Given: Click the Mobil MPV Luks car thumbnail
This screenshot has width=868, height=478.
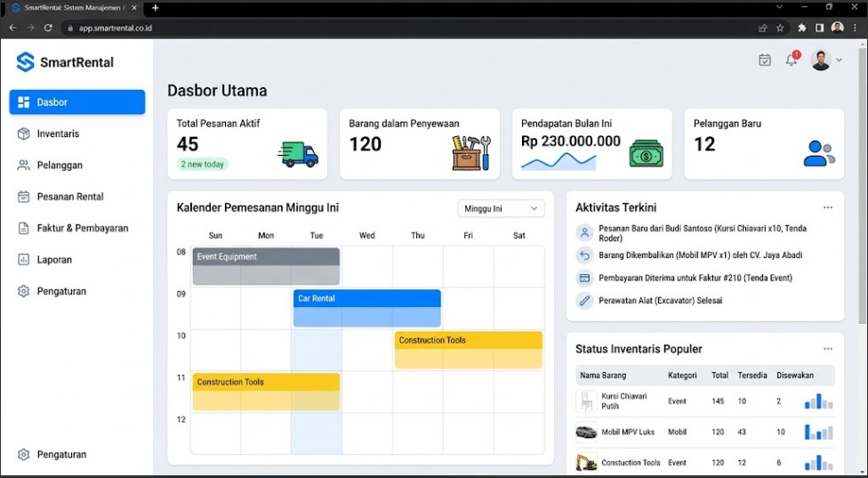Looking at the screenshot, I should click(586, 432).
